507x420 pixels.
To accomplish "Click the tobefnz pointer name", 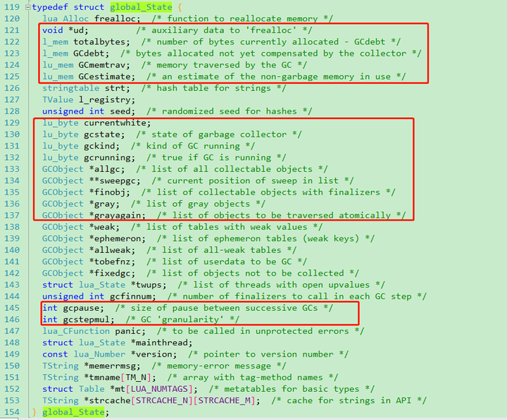I will pos(113,261).
